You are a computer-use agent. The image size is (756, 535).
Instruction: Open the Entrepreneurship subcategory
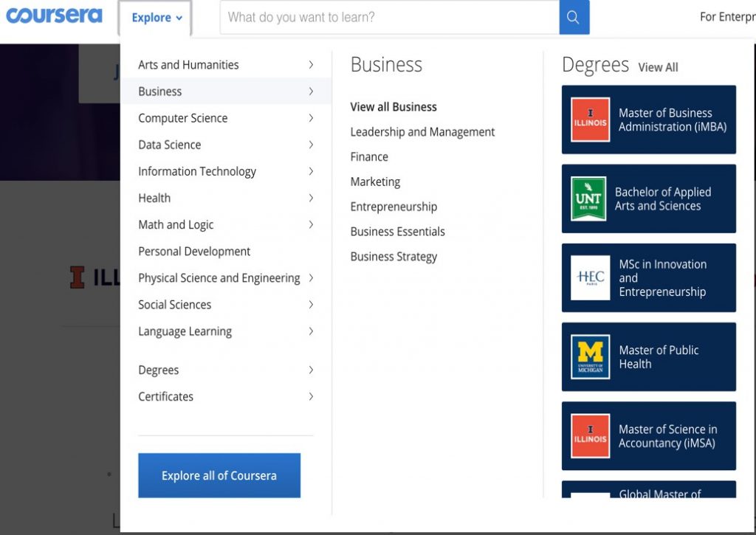click(394, 207)
